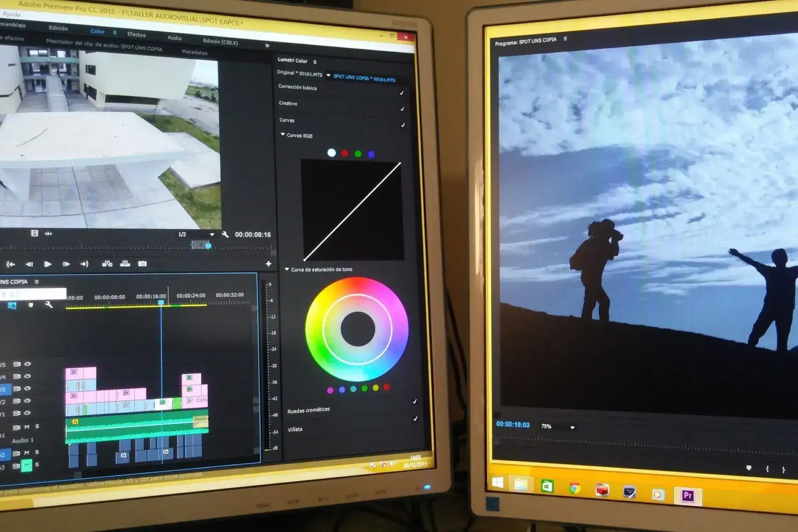Screen dimensions: 798x532
Task: Open the 1/2 playback resolution dropdown
Action: coord(212,234)
